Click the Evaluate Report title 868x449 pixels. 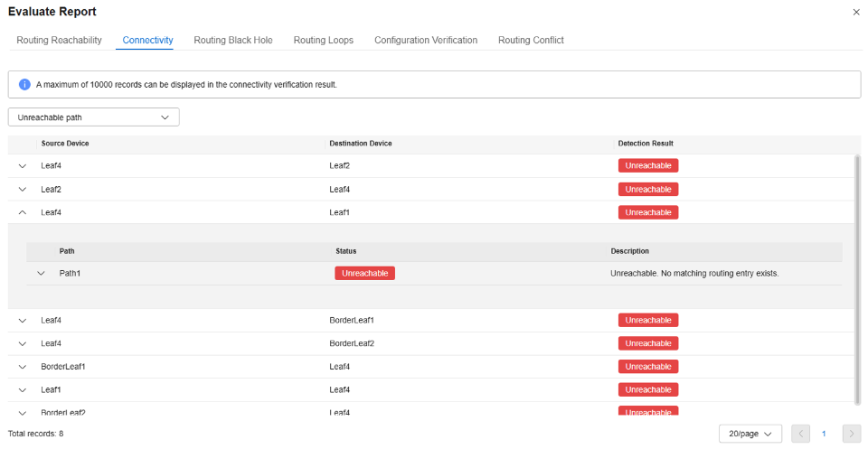52,12
